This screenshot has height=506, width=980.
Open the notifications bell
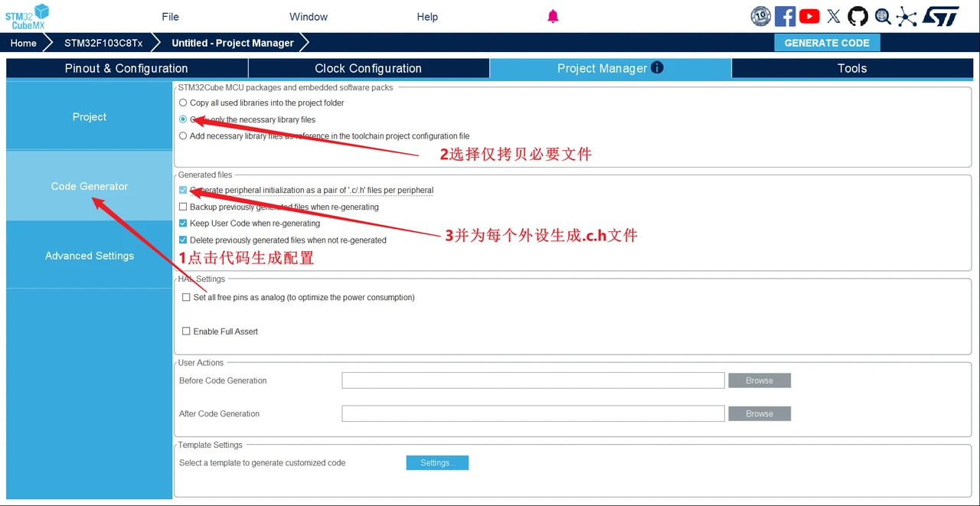tap(553, 17)
